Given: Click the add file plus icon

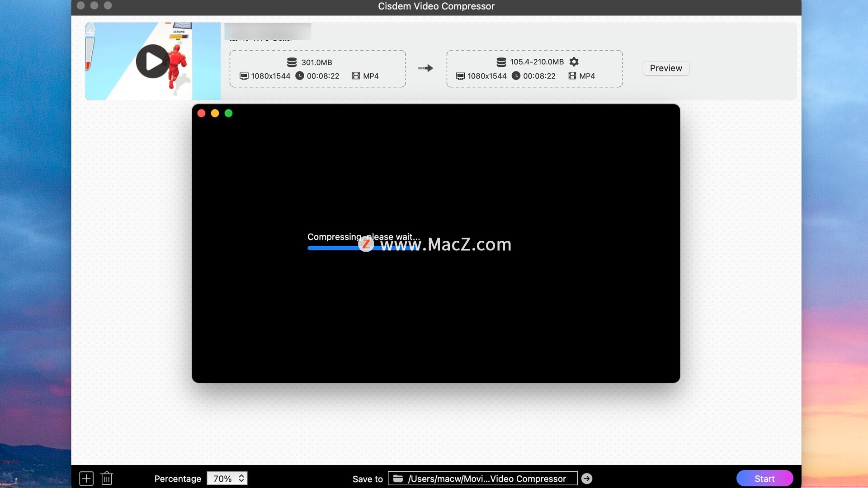Looking at the screenshot, I should pos(86,478).
